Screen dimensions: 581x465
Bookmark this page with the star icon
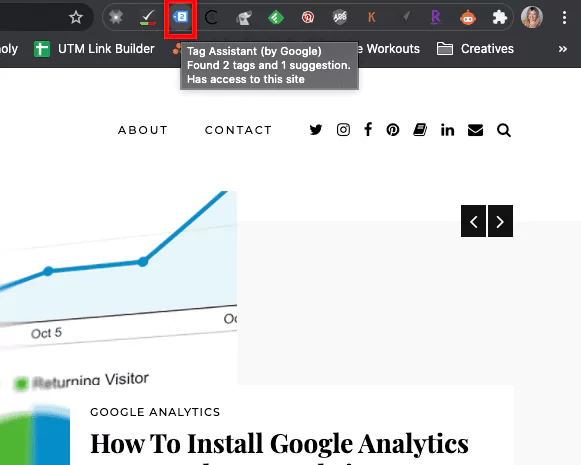click(x=76, y=17)
